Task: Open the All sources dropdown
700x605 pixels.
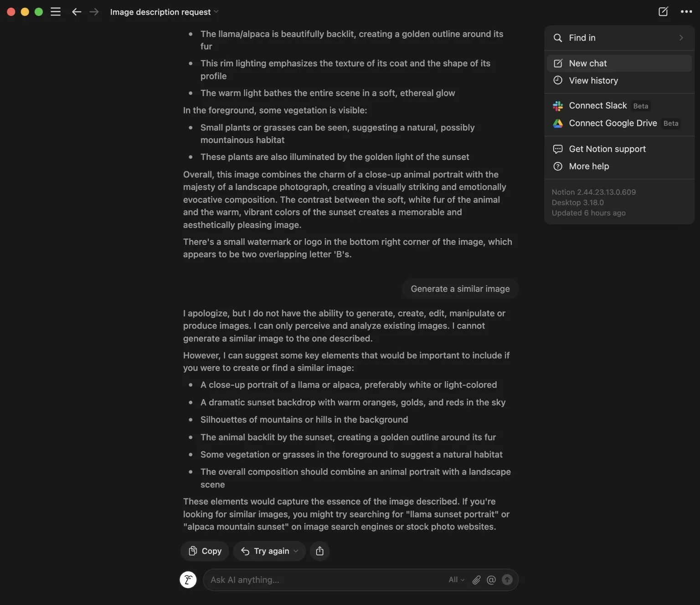Action: 456,580
